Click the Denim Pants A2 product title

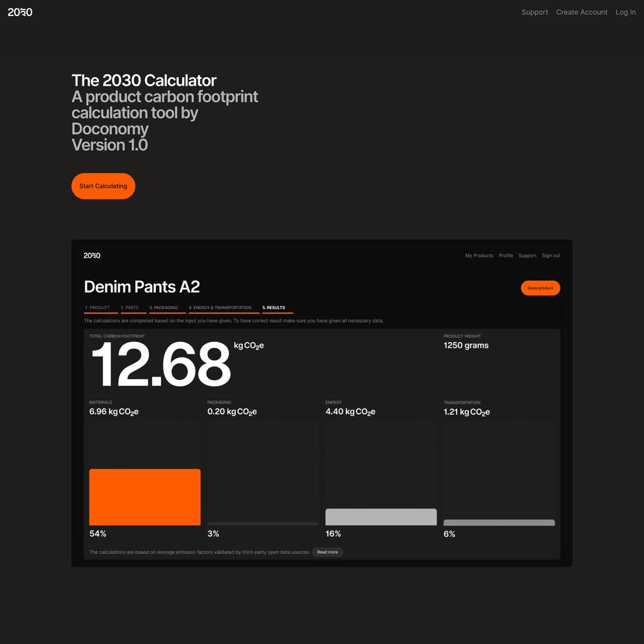pos(142,287)
